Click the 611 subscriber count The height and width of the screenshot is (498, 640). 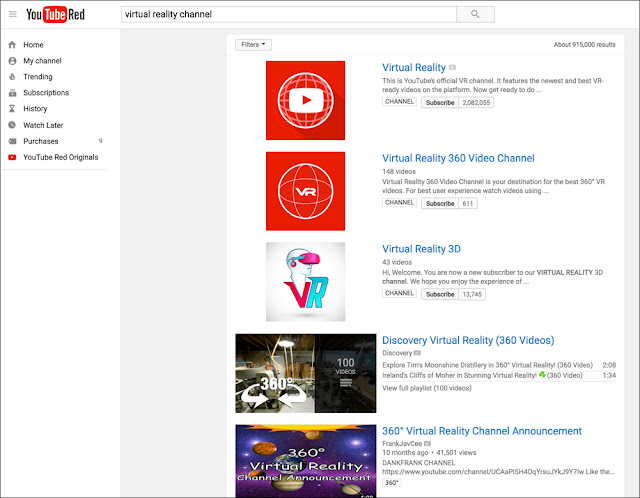[468, 203]
